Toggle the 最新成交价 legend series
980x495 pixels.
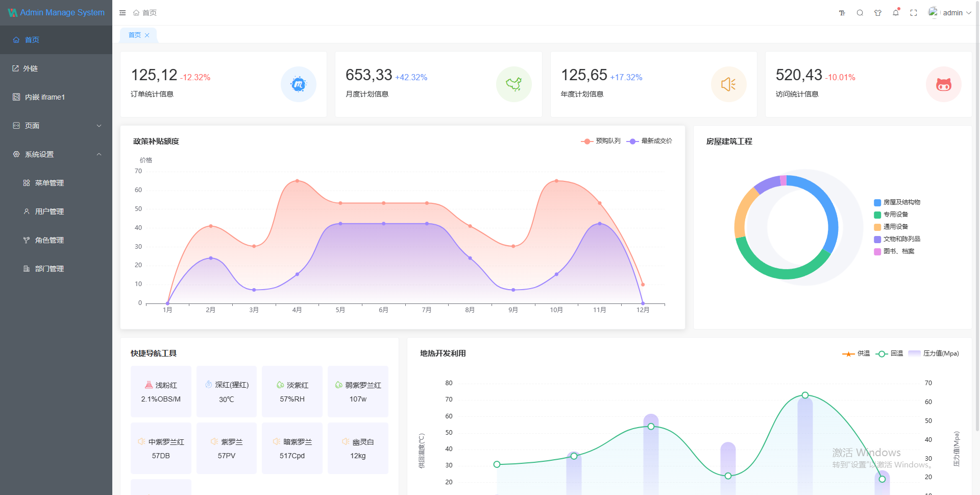[649, 141]
